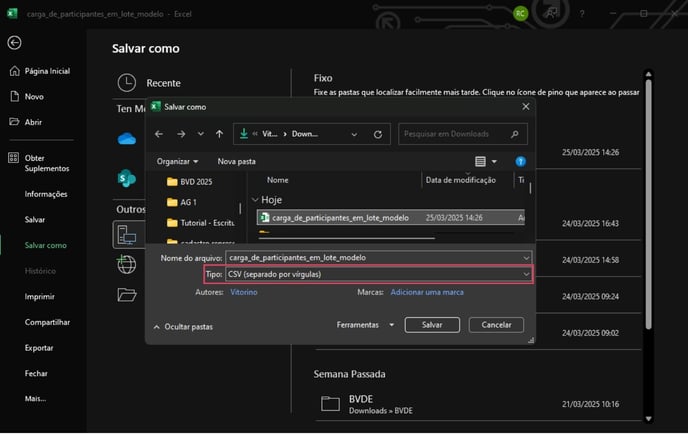Open the file name dropdown arrow
Image resolution: width=688 pixels, height=434 pixels.
(526, 258)
